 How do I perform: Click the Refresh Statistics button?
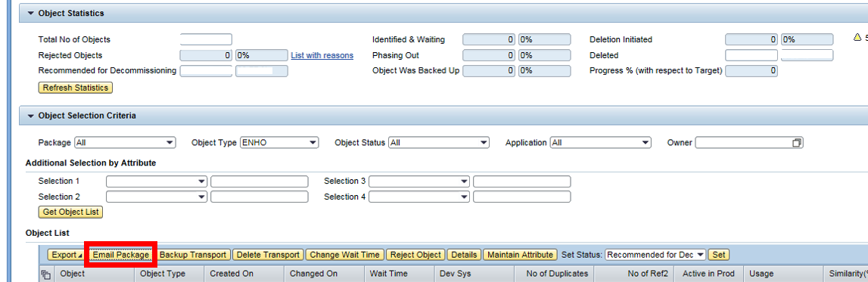[76, 88]
